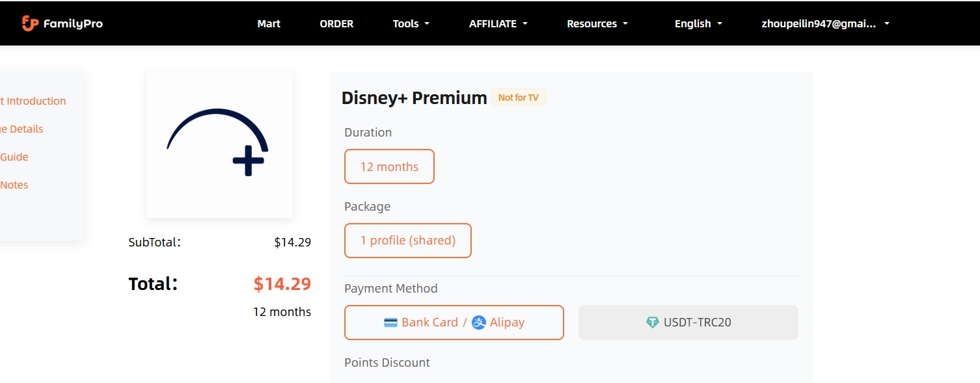Select the 12 months duration option

point(389,166)
